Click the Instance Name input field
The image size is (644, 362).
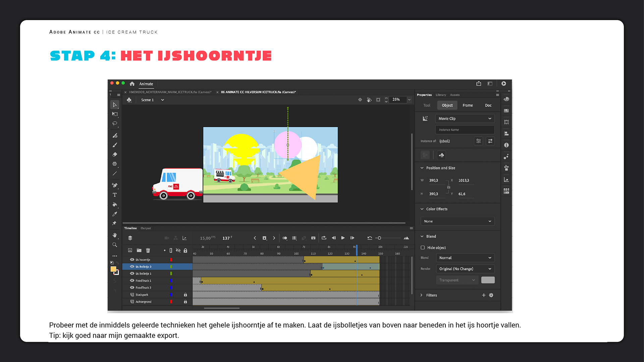(465, 130)
